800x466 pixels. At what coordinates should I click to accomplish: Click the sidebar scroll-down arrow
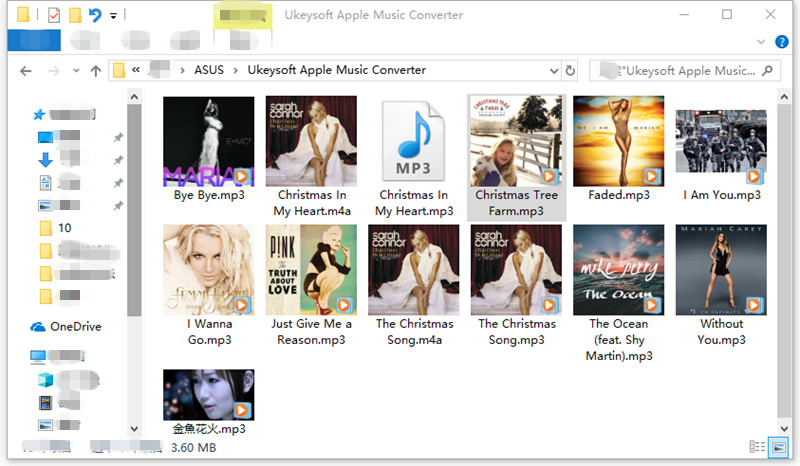tap(134, 429)
